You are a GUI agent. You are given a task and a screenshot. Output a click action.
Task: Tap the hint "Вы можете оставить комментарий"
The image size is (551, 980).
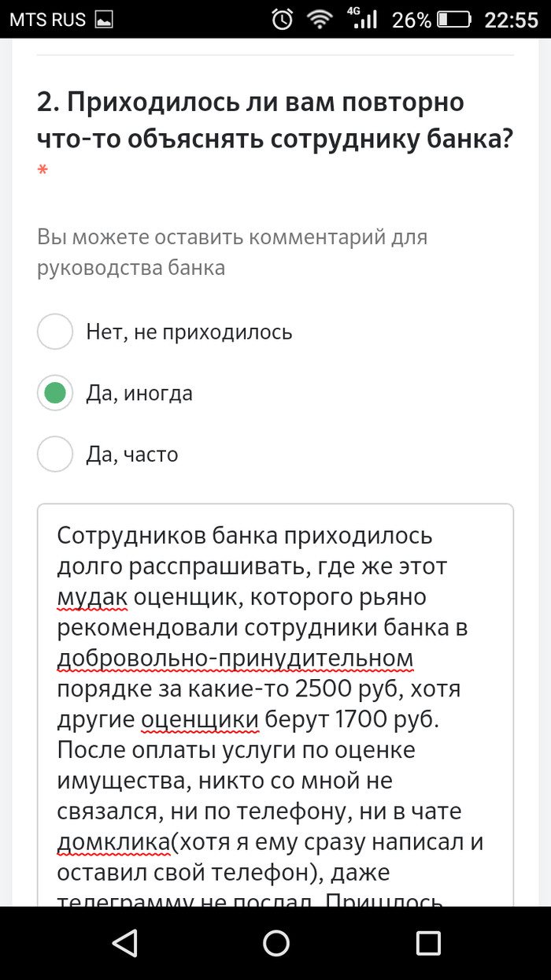point(232,252)
